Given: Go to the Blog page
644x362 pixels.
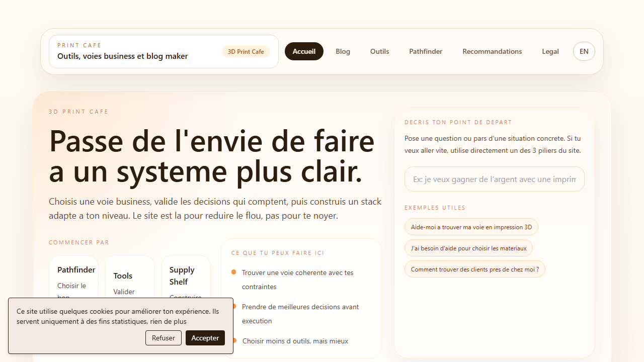Looking at the screenshot, I should pyautogui.click(x=343, y=51).
